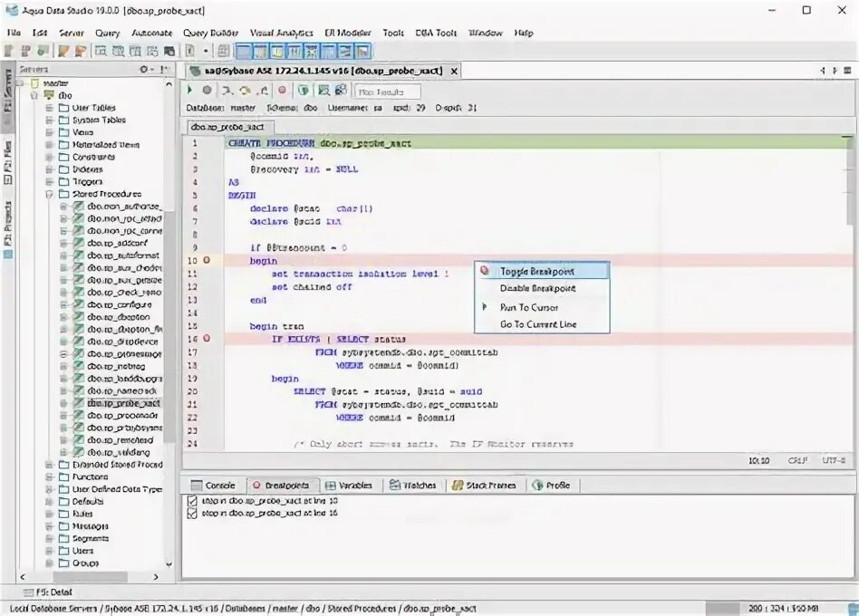This screenshot has height=616, width=859.
Task: Click the green Continue arrow in debugger toolbar
Action: click(x=189, y=91)
